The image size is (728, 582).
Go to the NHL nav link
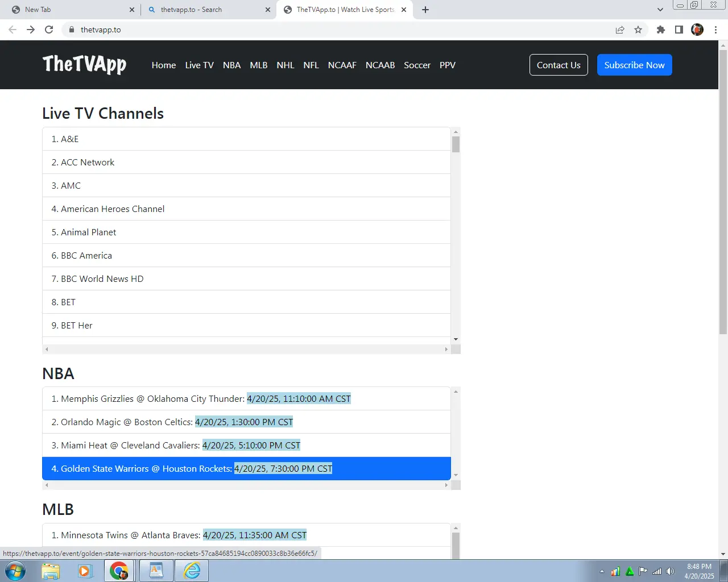286,65
